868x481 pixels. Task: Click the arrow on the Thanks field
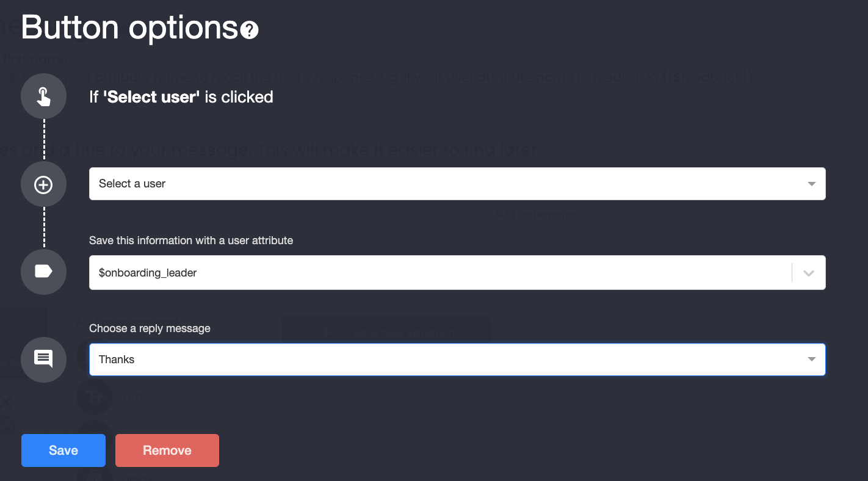point(811,360)
